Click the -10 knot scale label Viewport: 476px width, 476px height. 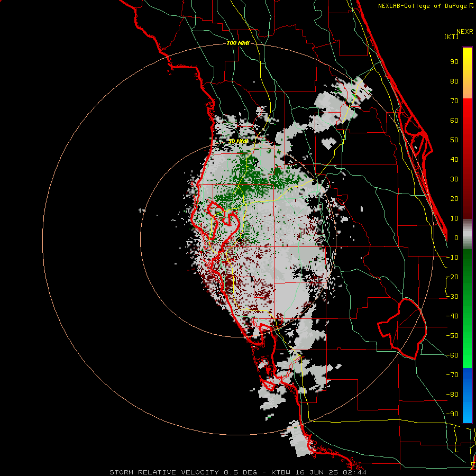tap(452, 258)
